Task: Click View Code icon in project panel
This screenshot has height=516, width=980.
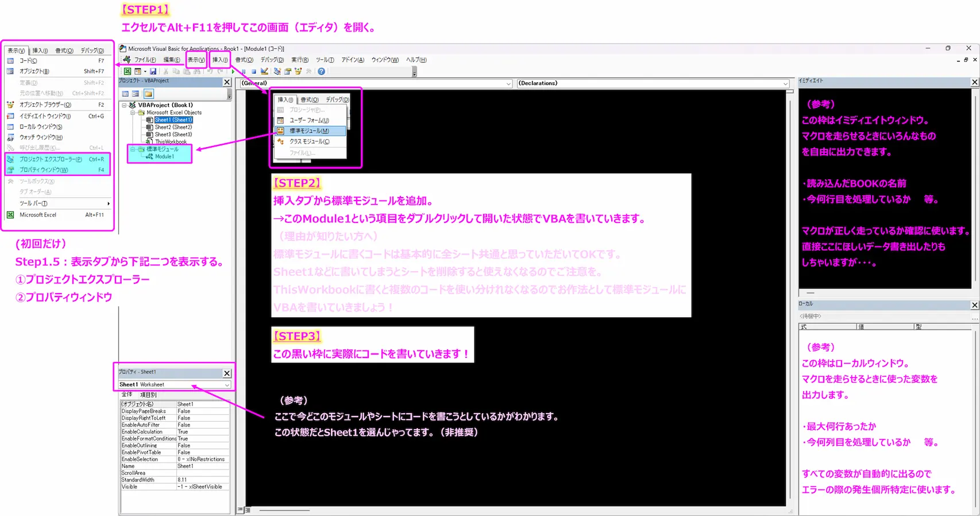Action: [x=125, y=94]
